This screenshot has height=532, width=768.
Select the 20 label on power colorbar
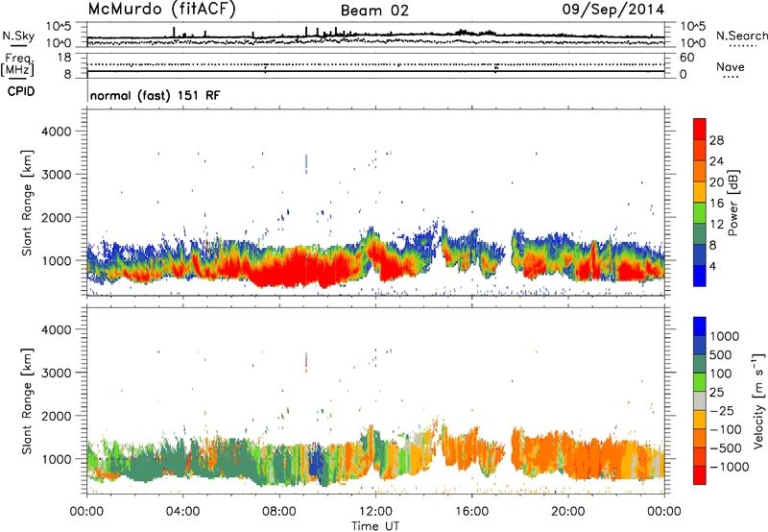(x=716, y=182)
